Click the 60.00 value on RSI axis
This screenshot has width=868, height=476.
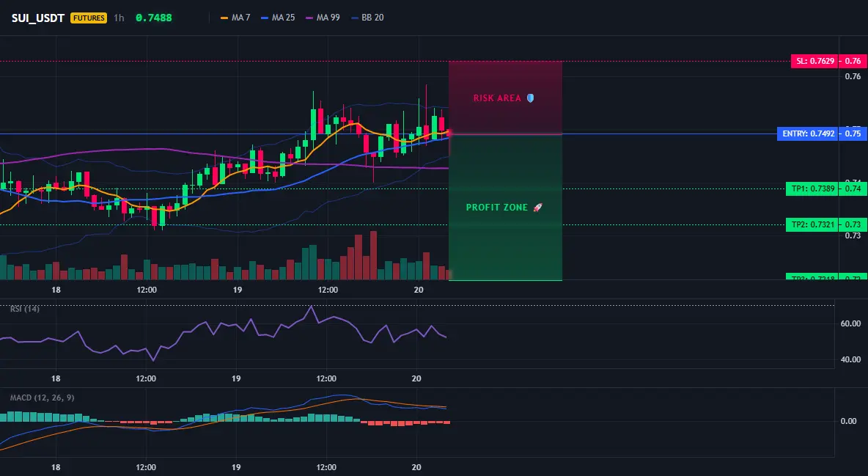(x=851, y=323)
